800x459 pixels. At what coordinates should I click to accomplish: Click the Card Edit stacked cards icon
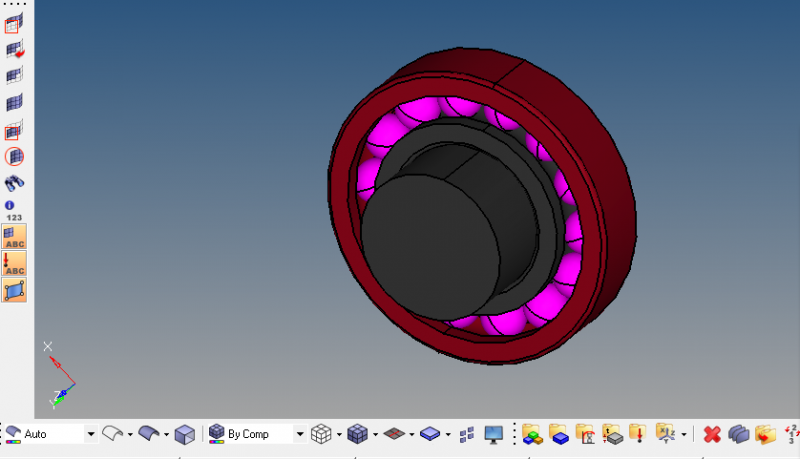[x=738, y=435]
